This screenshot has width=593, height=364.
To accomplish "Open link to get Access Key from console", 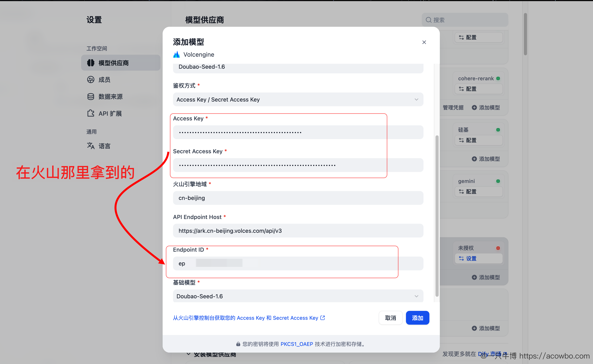I will pyautogui.click(x=249, y=318).
